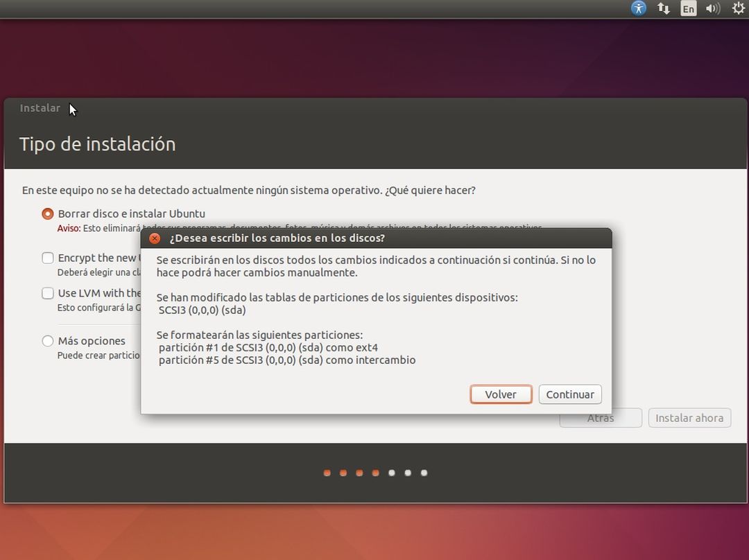The width and height of the screenshot is (749, 560).
Task: Click the volume speaker icon
Action: pyautogui.click(x=713, y=8)
